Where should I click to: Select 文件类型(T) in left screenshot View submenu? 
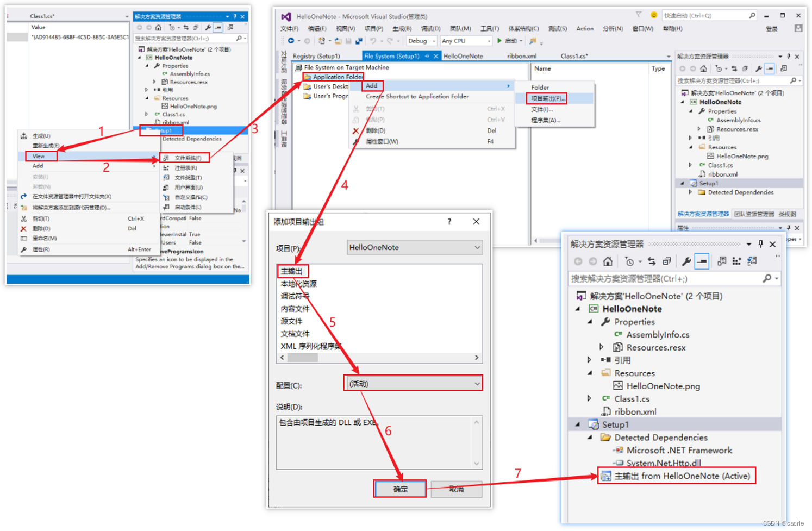pos(188,178)
